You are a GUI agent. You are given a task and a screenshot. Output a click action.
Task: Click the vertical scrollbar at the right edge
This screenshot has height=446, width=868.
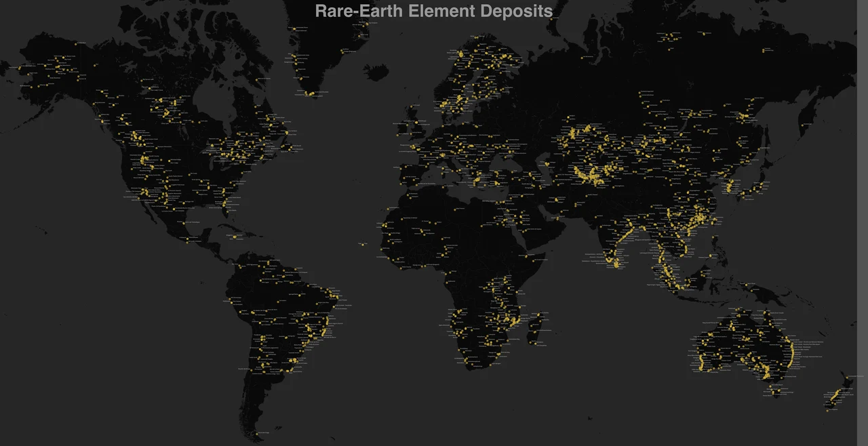[x=863, y=223]
